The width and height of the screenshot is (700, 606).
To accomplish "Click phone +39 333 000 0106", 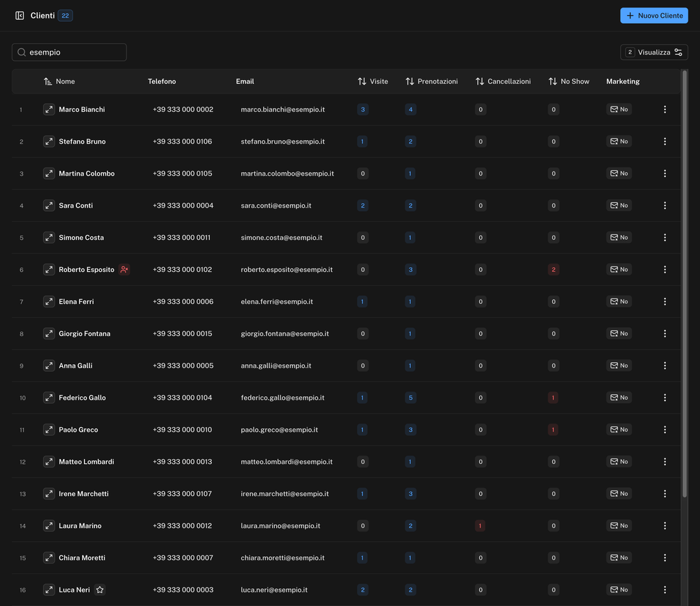I will click(182, 141).
